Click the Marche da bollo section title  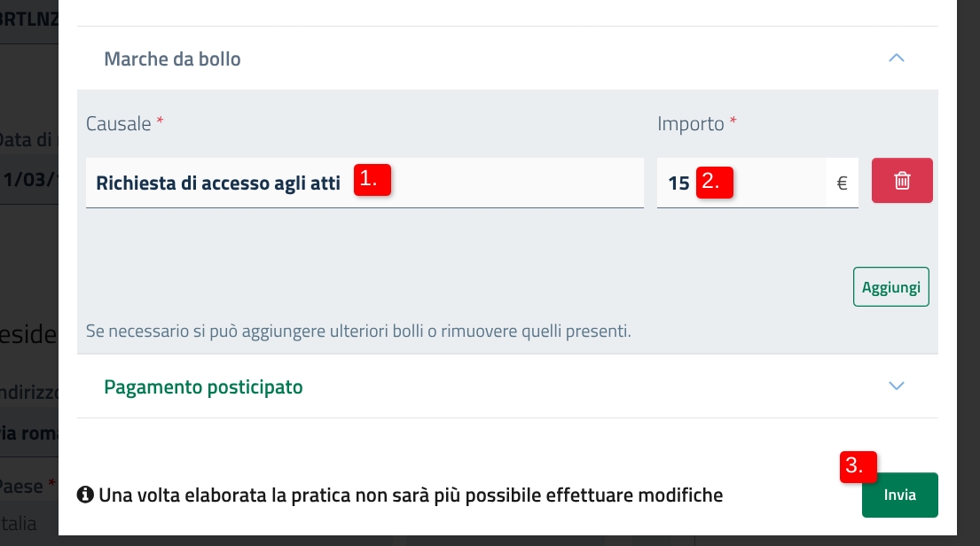tap(172, 59)
